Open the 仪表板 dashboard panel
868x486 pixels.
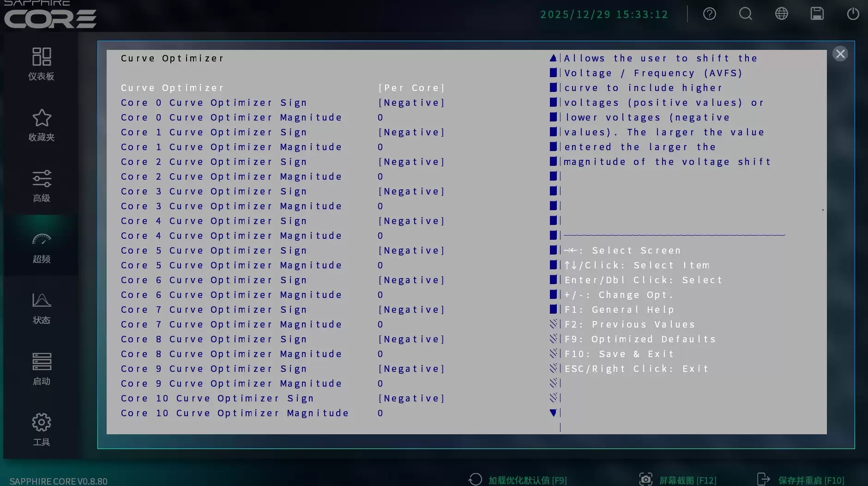pyautogui.click(x=41, y=65)
